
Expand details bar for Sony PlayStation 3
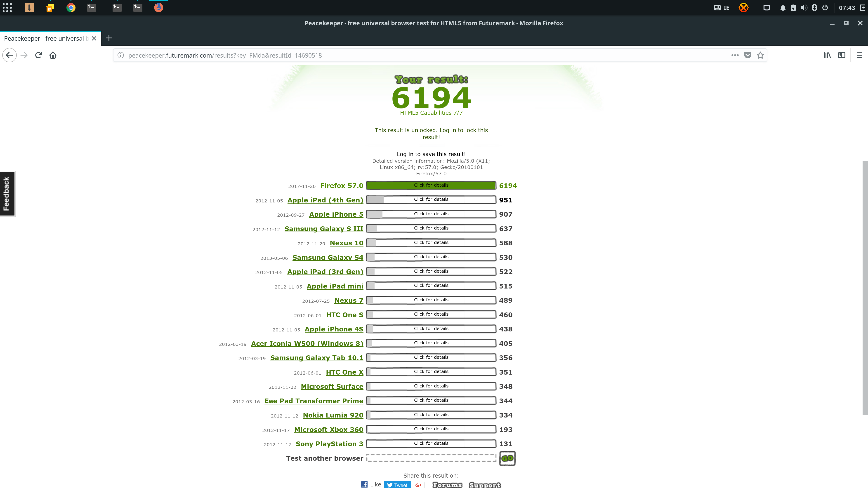pyautogui.click(x=431, y=443)
